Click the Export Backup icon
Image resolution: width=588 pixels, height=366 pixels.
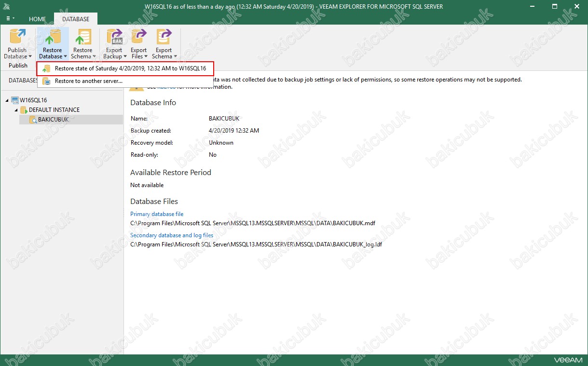[115, 37]
